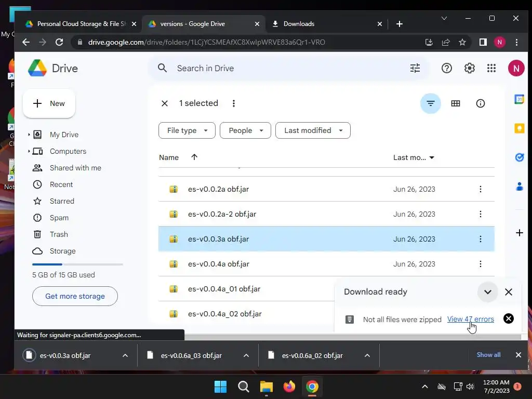The width and height of the screenshot is (532, 399).
Task: Open the People filter dropdown
Action: coord(245,130)
